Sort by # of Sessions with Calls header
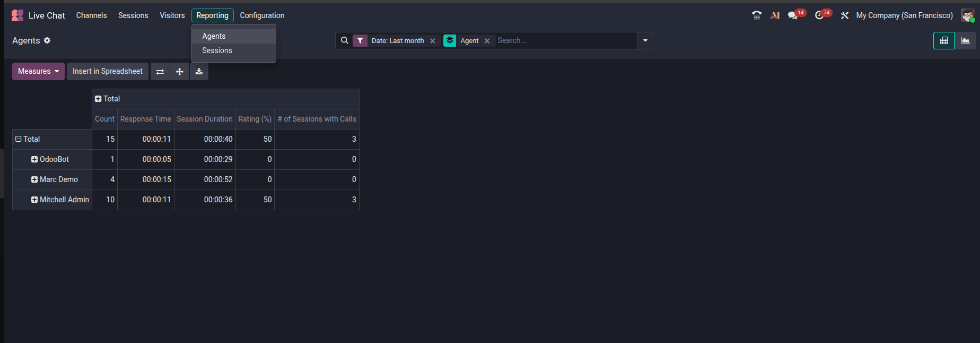The width and height of the screenshot is (980, 343). (x=317, y=119)
